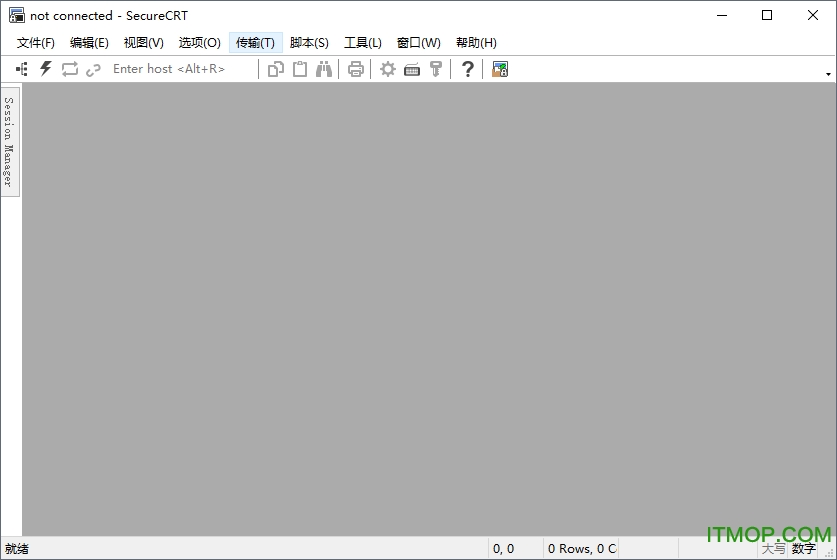Click the 就绪 status text
Viewport: 837px width, 560px height.
pyautogui.click(x=17, y=549)
